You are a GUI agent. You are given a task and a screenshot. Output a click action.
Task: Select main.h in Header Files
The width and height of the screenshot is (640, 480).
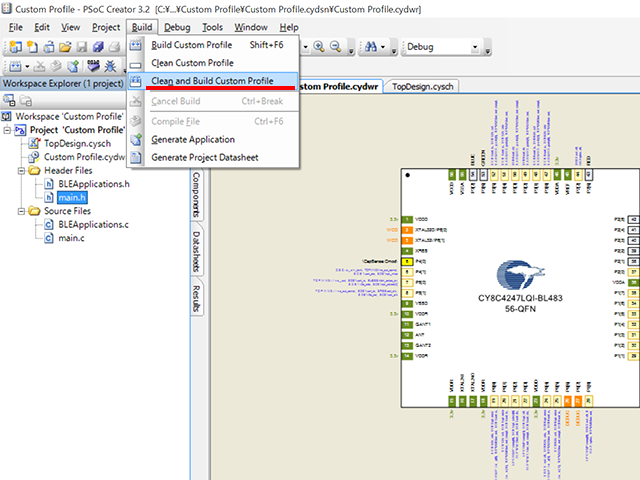click(72, 198)
